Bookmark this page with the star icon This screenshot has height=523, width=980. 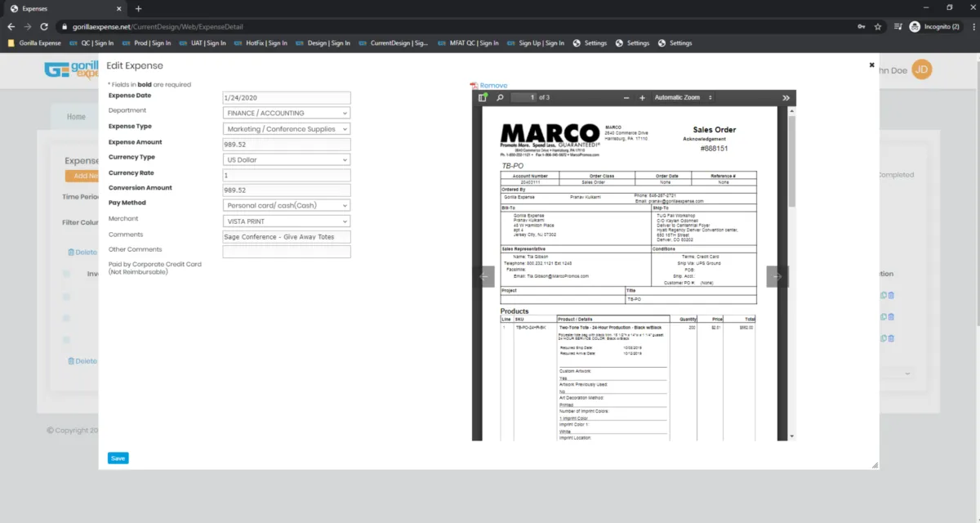point(878,26)
